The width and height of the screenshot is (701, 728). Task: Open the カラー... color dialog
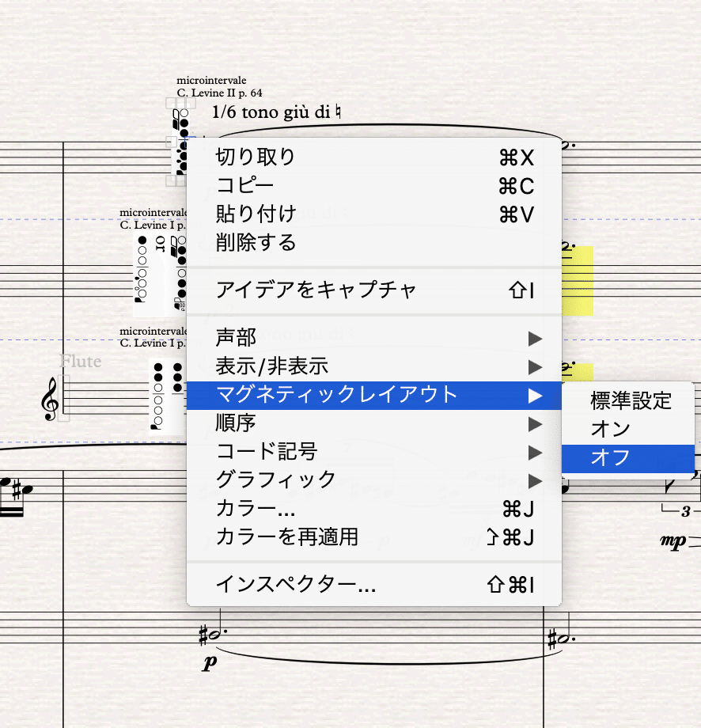pyautogui.click(x=373, y=509)
